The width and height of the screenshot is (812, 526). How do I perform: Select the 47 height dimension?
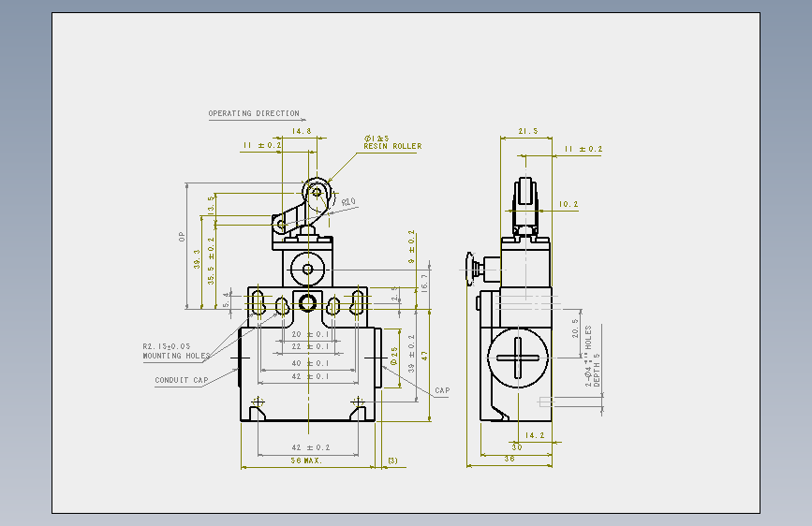pyautogui.click(x=424, y=357)
